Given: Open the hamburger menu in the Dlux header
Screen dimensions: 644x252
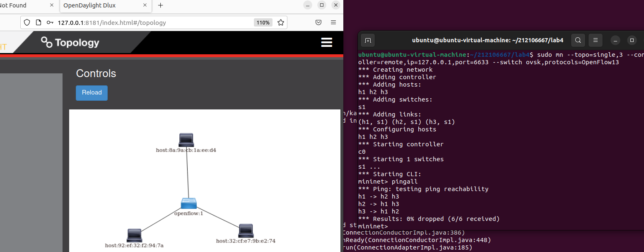Looking at the screenshot, I should tap(326, 42).
